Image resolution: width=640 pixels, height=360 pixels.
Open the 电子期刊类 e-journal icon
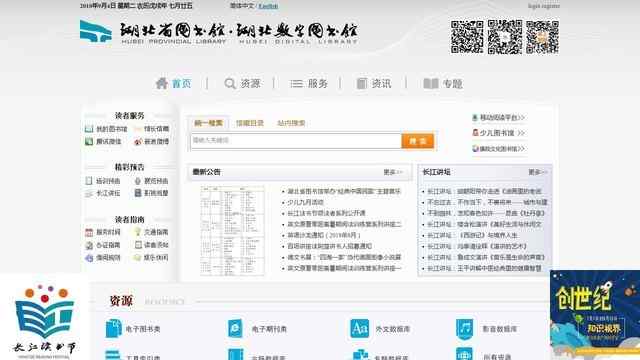pos(235,328)
